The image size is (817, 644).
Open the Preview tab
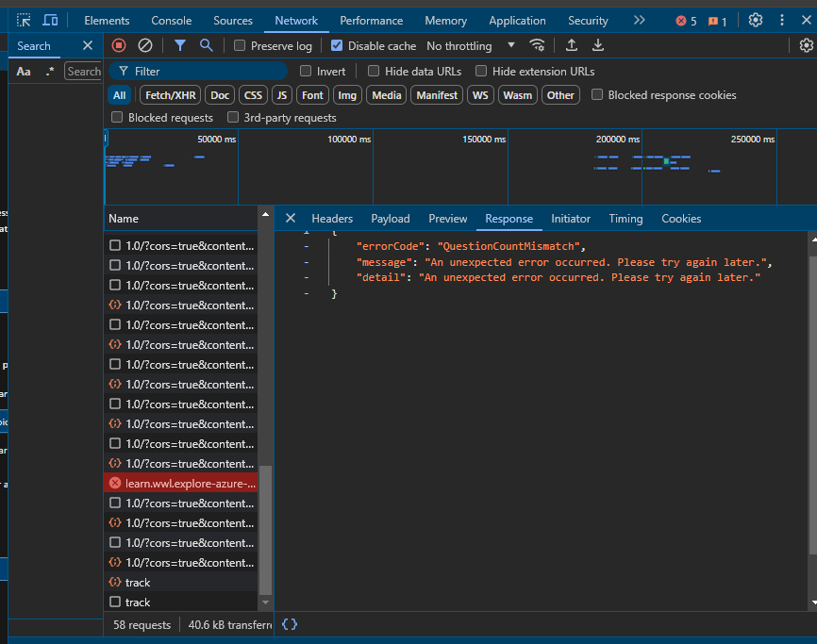(447, 219)
